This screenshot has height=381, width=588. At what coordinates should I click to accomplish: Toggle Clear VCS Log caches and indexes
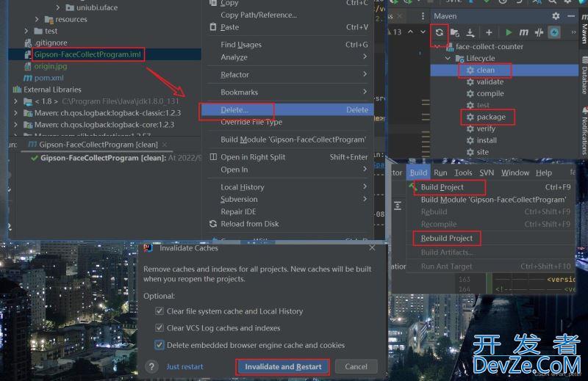159,328
